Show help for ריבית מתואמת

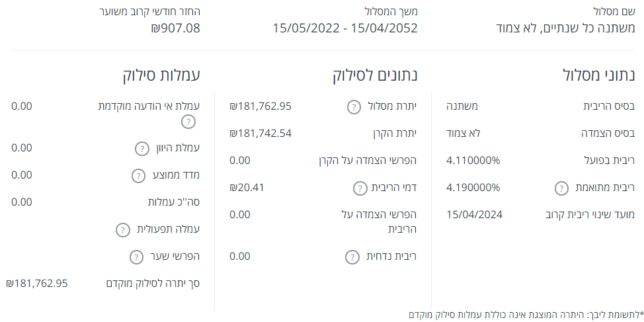[x=560, y=188]
